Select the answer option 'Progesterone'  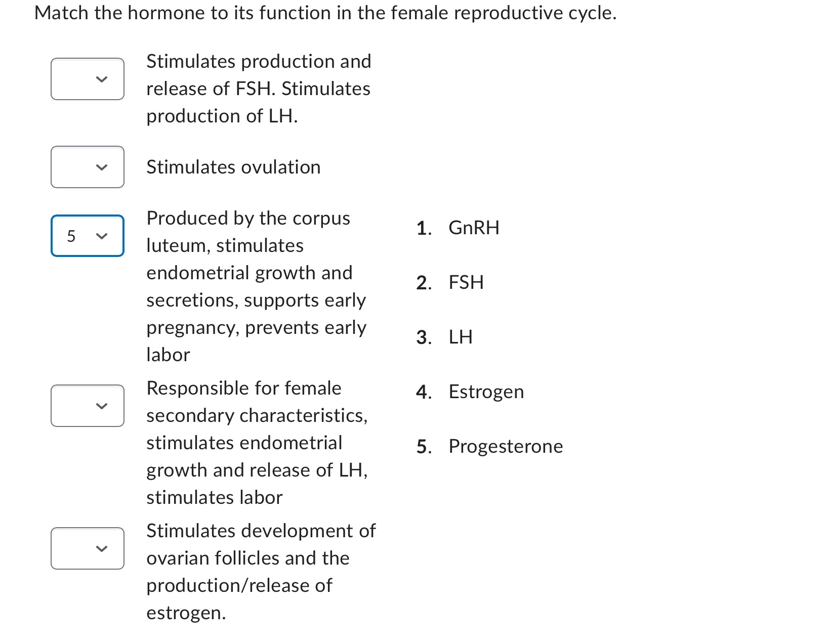click(x=505, y=446)
